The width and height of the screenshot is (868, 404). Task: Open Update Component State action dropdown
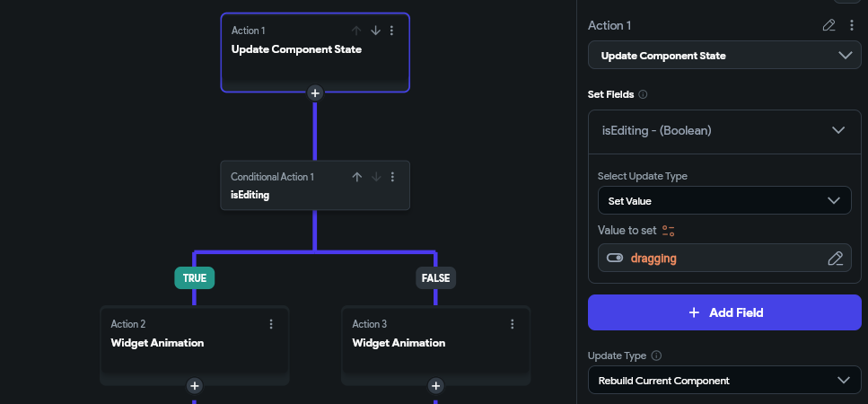coord(724,56)
